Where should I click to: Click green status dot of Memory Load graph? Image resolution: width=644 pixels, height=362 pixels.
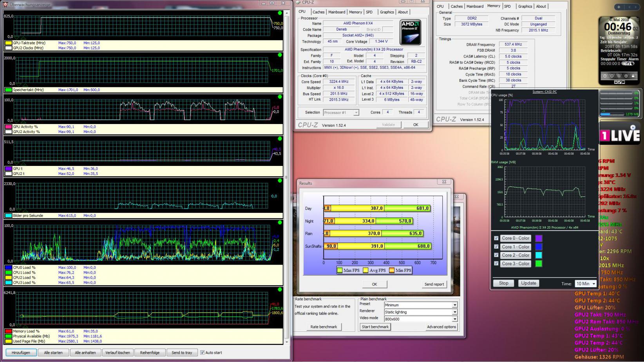280,290
